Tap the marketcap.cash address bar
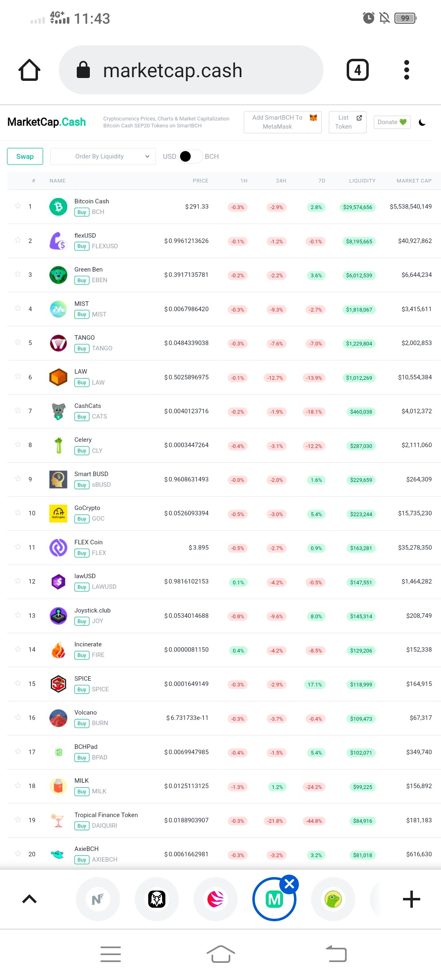This screenshot has height=980, width=441. (191, 70)
